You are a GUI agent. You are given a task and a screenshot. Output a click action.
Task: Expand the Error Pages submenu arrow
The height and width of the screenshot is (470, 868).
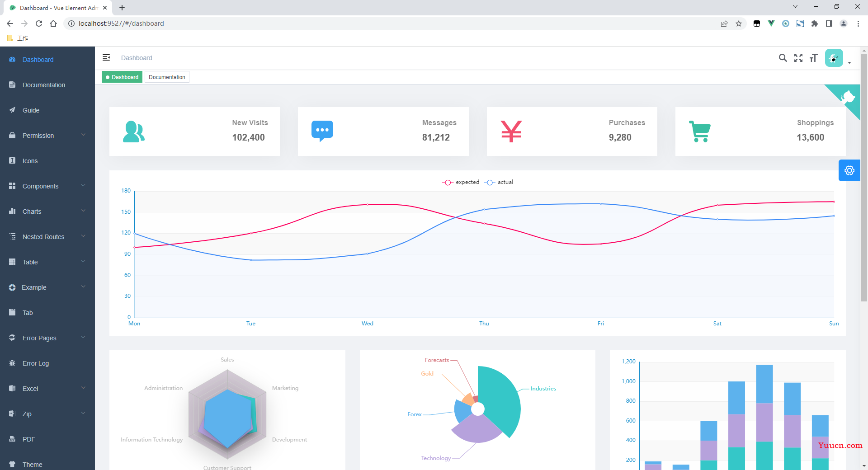pyautogui.click(x=83, y=338)
